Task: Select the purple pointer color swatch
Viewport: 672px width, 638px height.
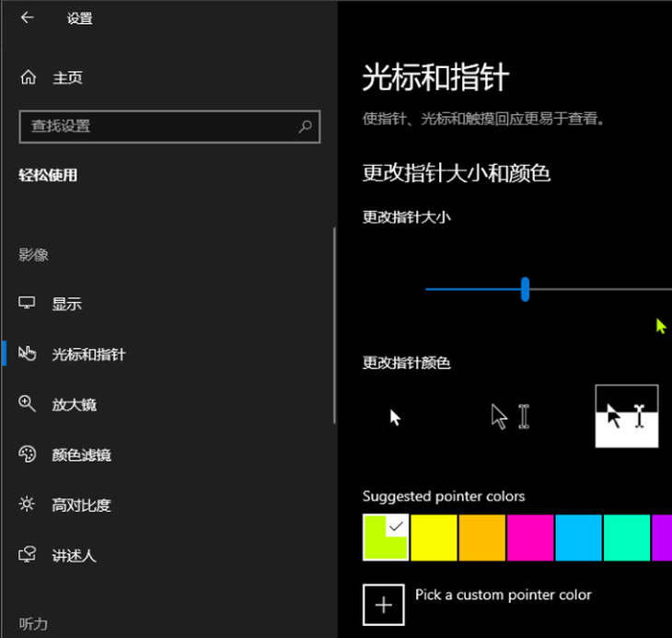Action: [x=662, y=538]
